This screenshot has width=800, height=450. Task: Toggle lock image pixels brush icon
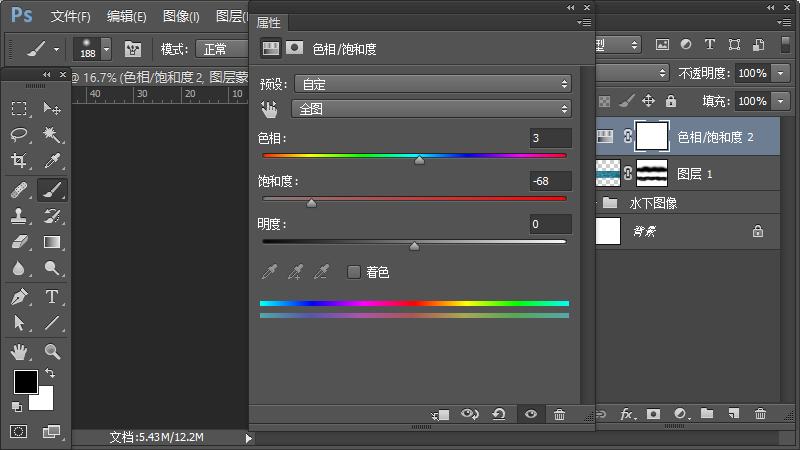coord(627,101)
